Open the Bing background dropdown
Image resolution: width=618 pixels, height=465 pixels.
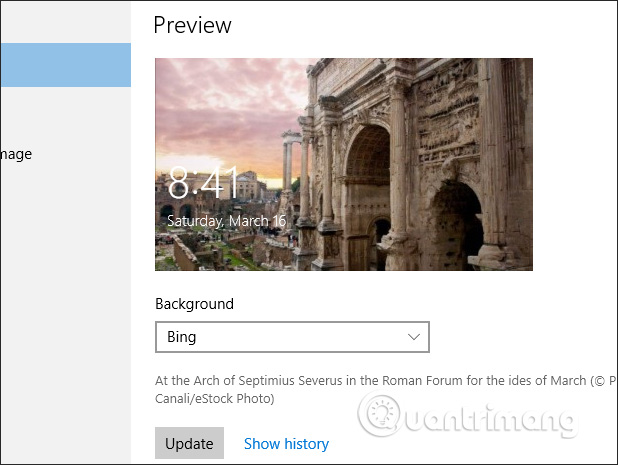pyautogui.click(x=292, y=337)
